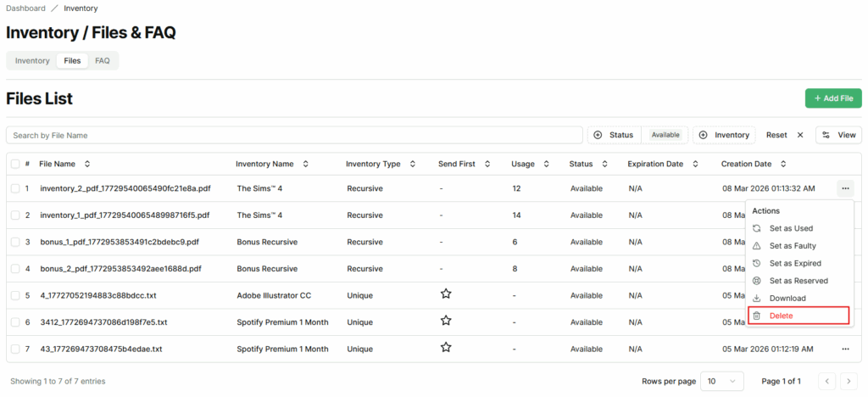Toggle the select-all checkbox in table header

(14, 164)
